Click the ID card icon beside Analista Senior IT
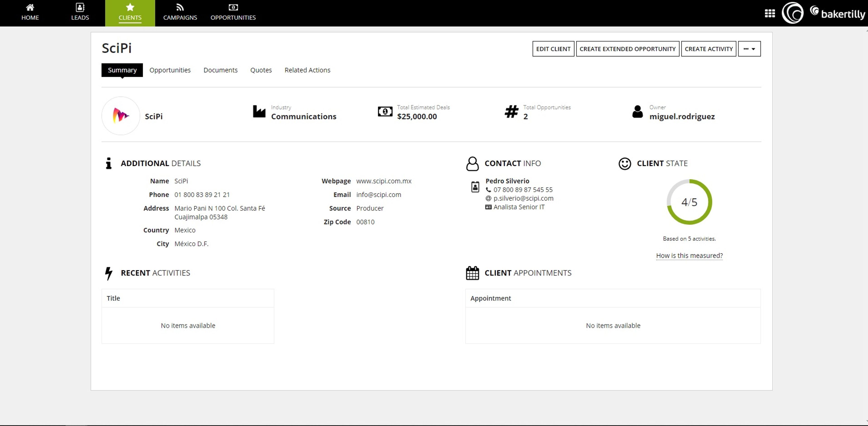 coord(488,207)
